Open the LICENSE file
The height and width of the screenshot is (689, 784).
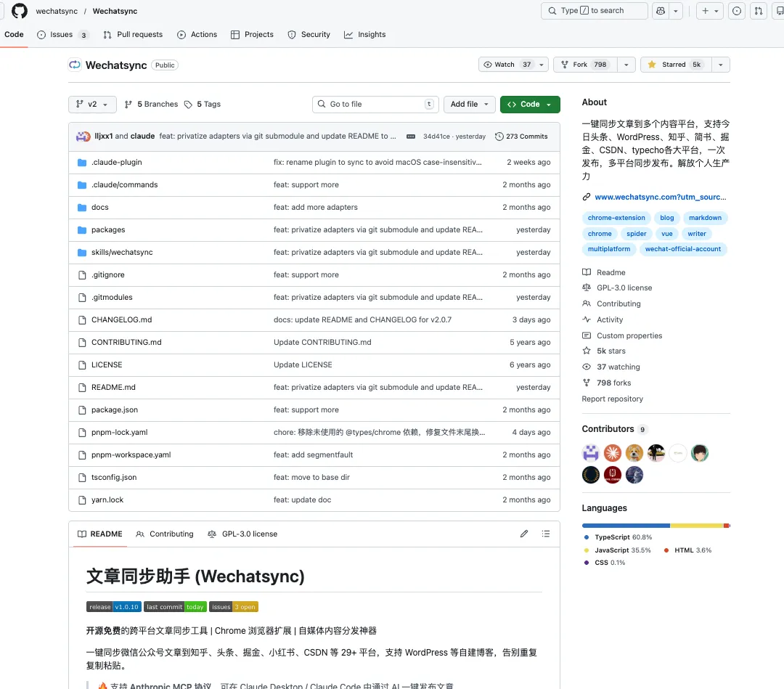click(x=107, y=364)
